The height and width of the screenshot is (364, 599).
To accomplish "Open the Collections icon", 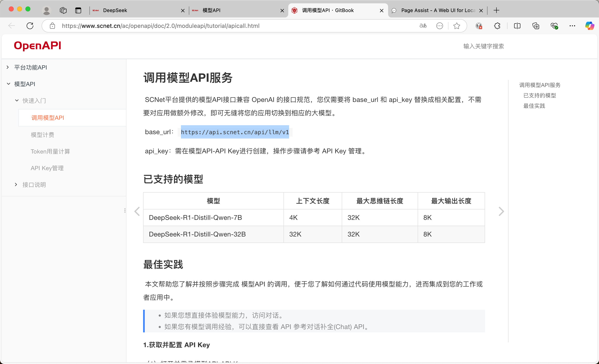I will point(536,26).
